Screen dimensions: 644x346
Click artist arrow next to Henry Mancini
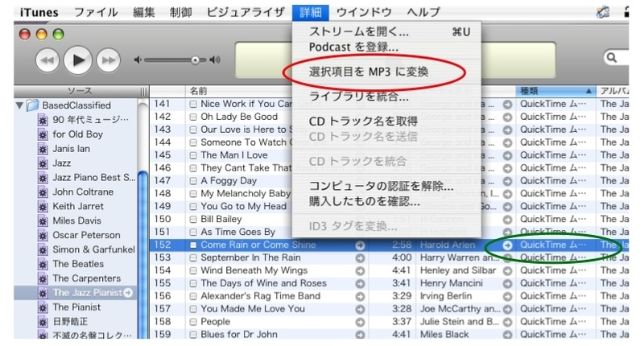coord(508,283)
